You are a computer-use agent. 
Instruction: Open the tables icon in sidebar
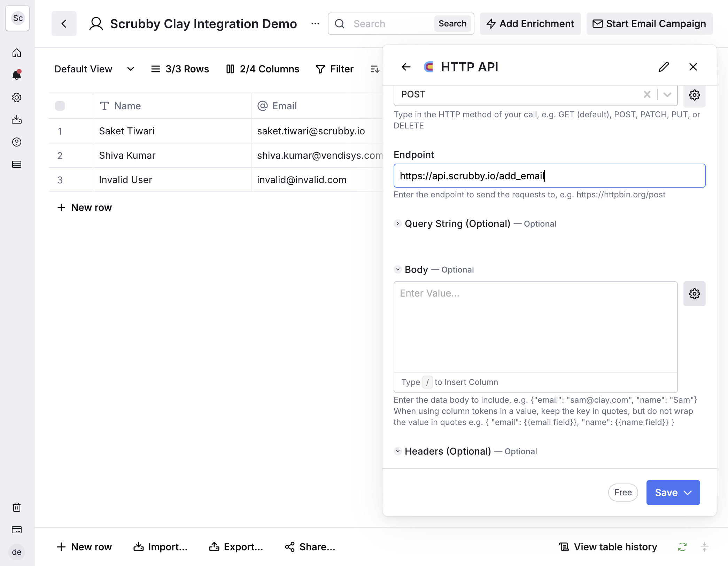click(17, 164)
